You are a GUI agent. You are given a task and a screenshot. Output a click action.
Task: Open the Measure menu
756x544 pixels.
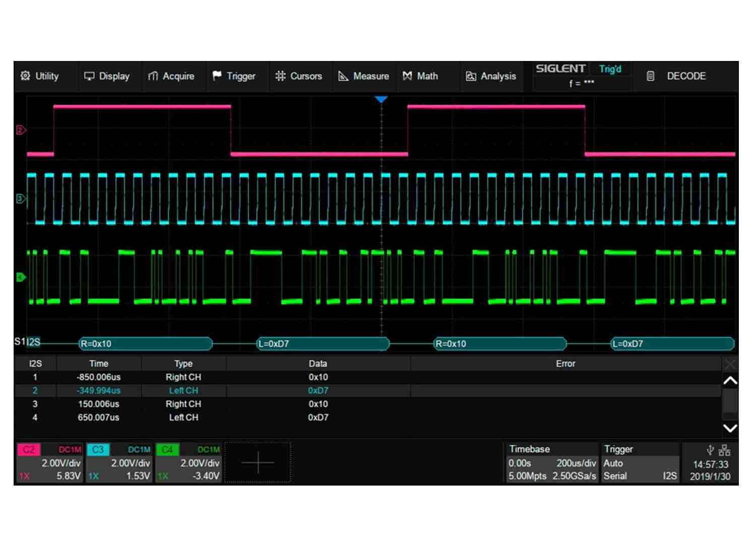coord(364,76)
